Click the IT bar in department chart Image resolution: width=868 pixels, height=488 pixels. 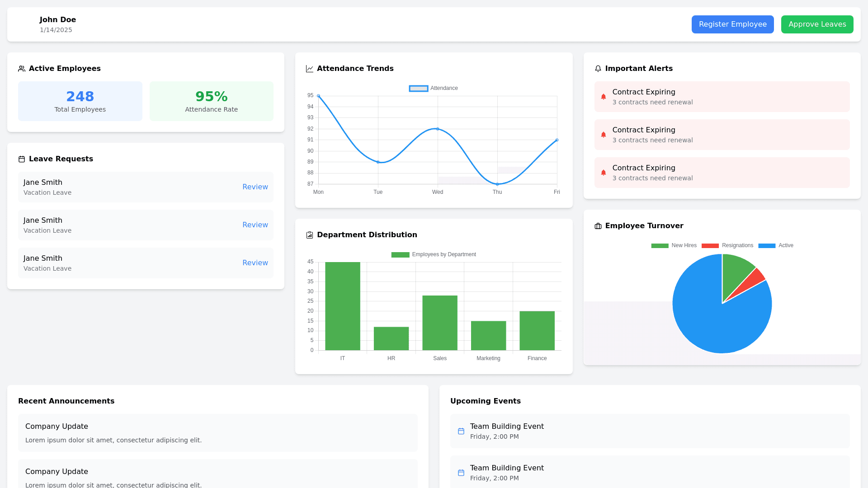pyautogui.click(x=343, y=306)
